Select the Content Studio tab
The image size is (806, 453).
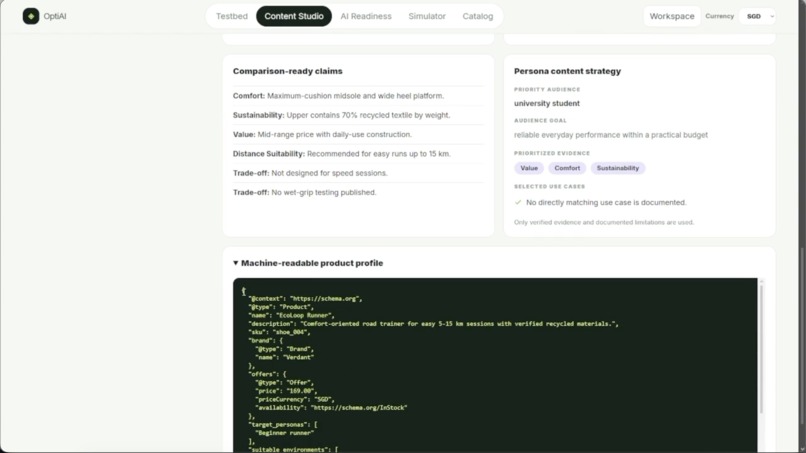point(294,16)
